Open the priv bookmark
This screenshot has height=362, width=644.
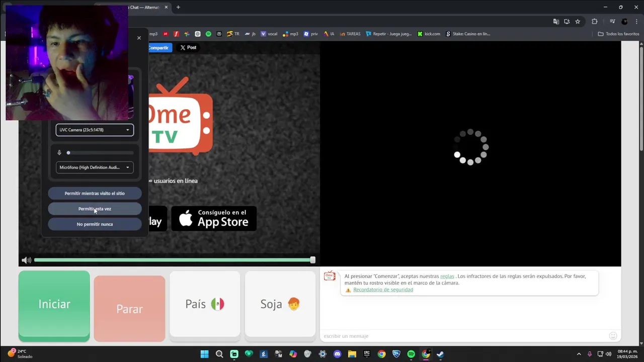pyautogui.click(x=311, y=34)
